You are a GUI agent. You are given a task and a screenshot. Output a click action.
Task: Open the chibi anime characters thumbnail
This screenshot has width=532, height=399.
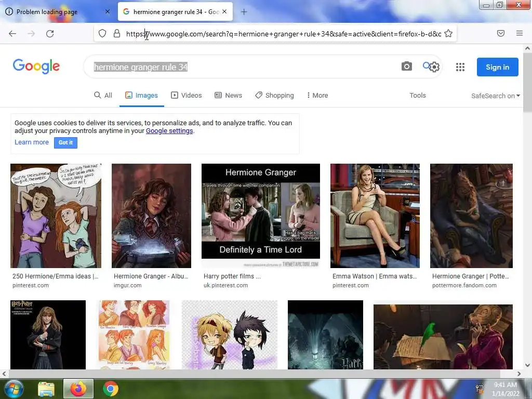[229, 335]
